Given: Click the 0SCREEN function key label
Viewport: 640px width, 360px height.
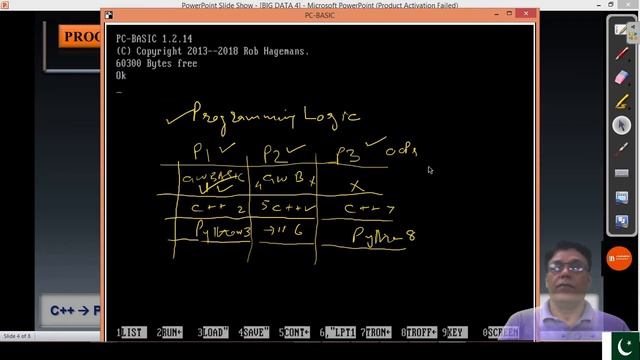Looking at the screenshot, I should [501, 333].
